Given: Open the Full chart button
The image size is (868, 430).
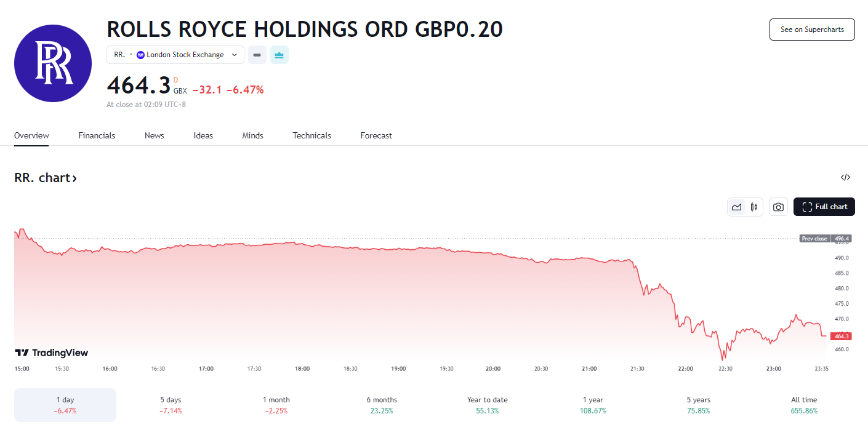Looking at the screenshot, I should click(x=824, y=207).
